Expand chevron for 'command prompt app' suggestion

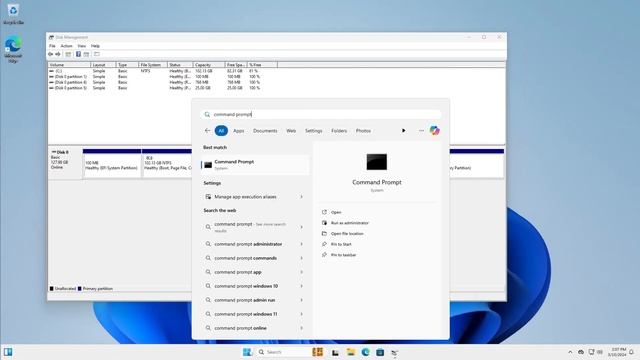(302, 272)
